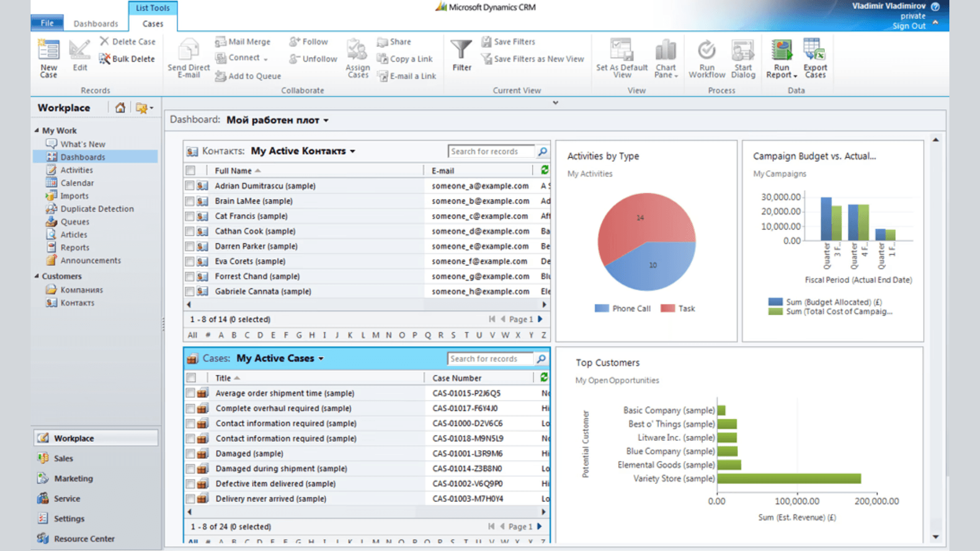Open Duplicate Detection in navigation
Viewport: 980px width, 551px height.
tap(97, 209)
